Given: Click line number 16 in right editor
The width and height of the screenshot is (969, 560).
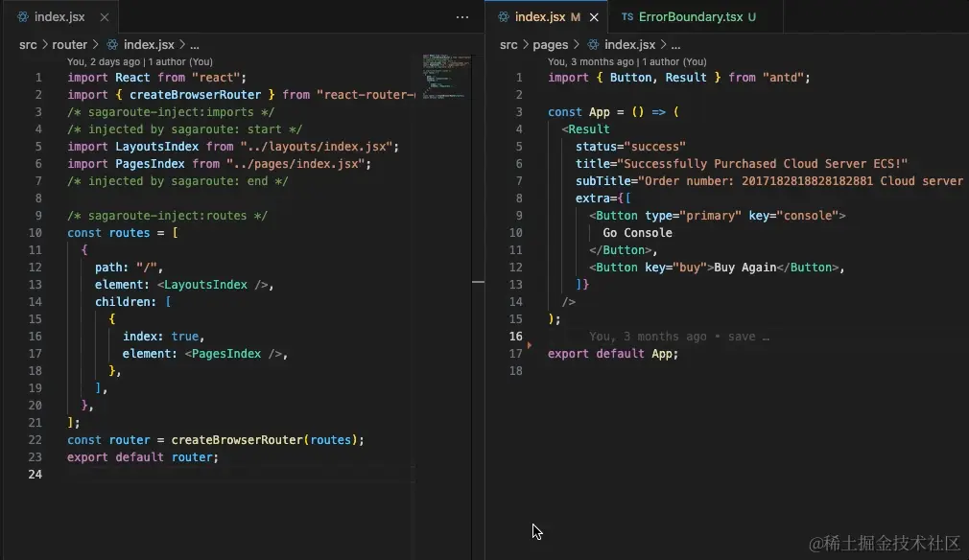Looking at the screenshot, I should click(x=516, y=336).
